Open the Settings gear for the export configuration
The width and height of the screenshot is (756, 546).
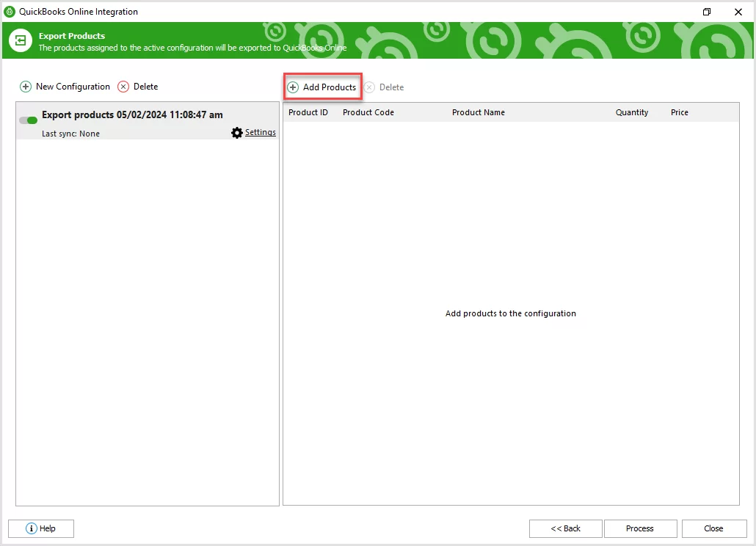tap(236, 133)
